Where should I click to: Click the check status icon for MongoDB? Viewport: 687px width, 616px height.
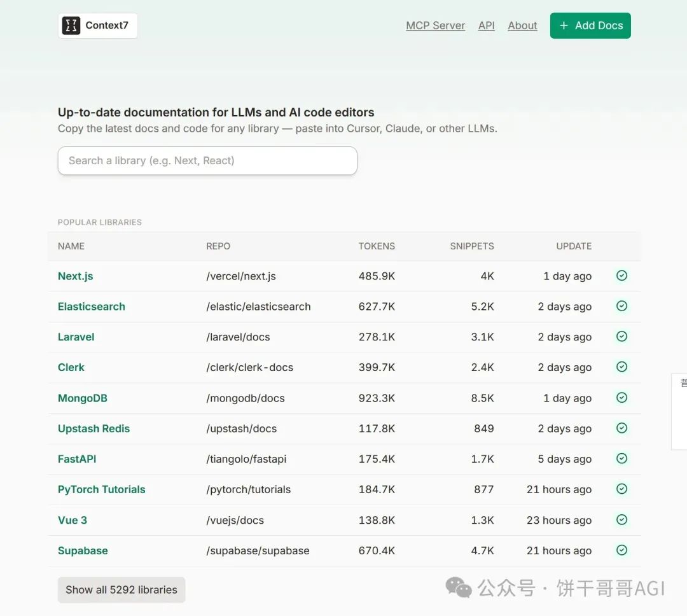pos(621,398)
